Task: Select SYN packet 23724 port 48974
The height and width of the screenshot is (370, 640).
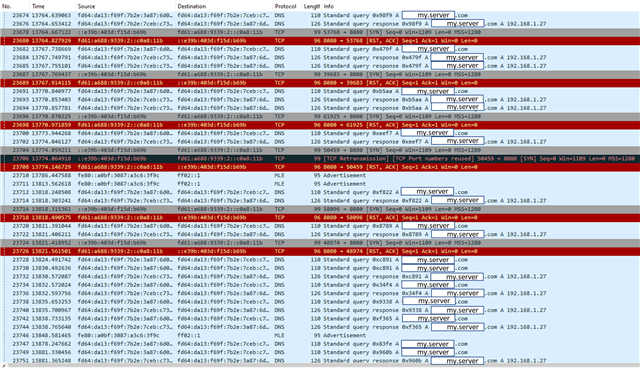Action: [320, 242]
